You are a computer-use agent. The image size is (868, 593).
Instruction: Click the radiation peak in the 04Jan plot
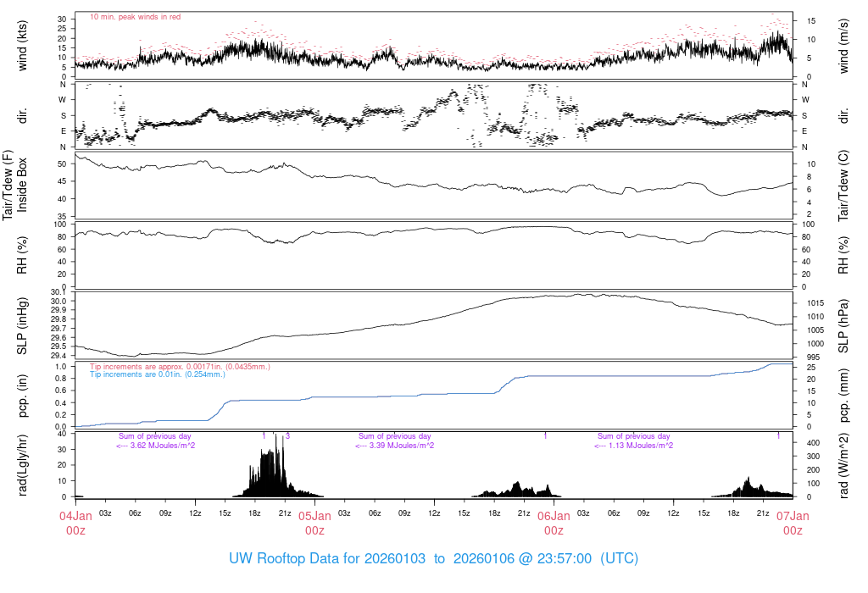pyautogui.click(x=276, y=465)
